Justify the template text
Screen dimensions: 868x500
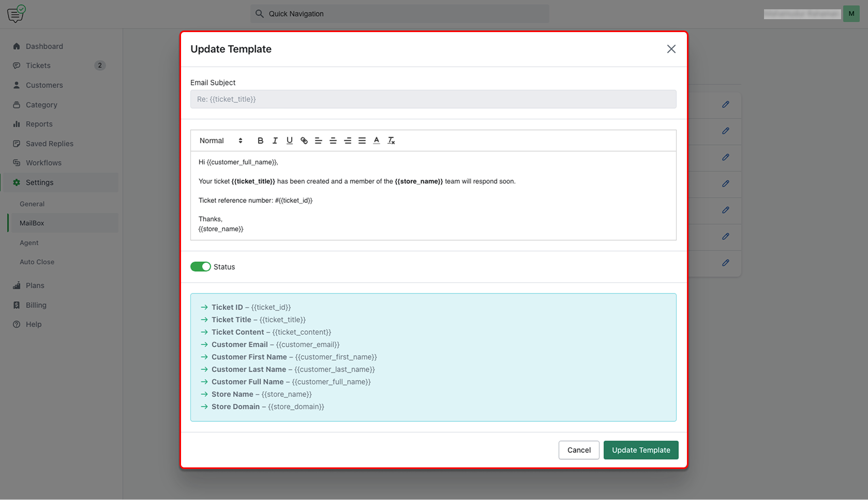pyautogui.click(x=362, y=141)
